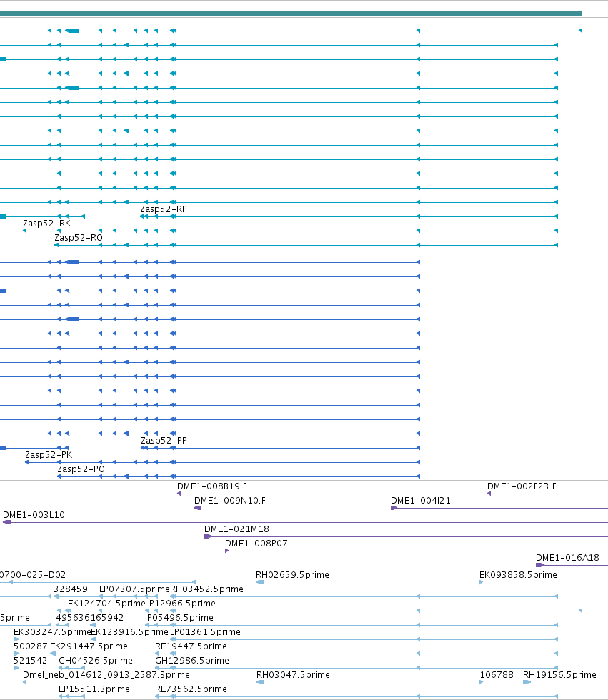Select the RE73562.5prime EST label
This screenshot has height=700, width=608.
[x=191, y=689]
